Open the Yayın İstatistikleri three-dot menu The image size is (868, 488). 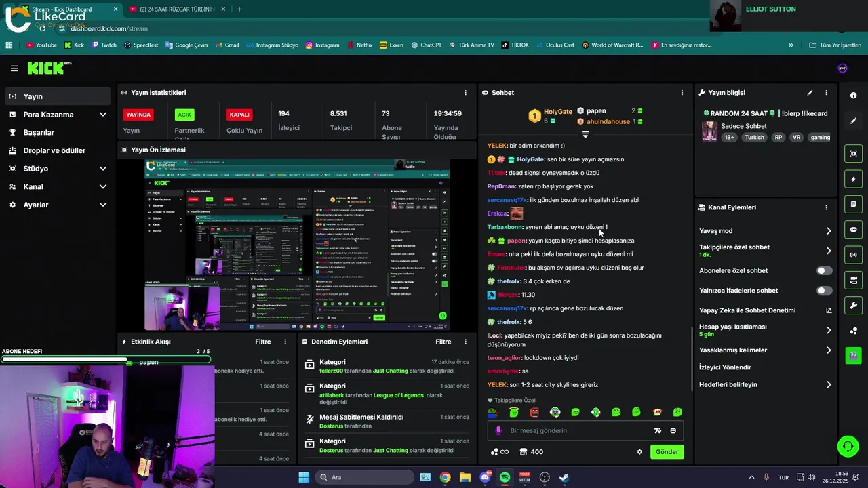(465, 93)
